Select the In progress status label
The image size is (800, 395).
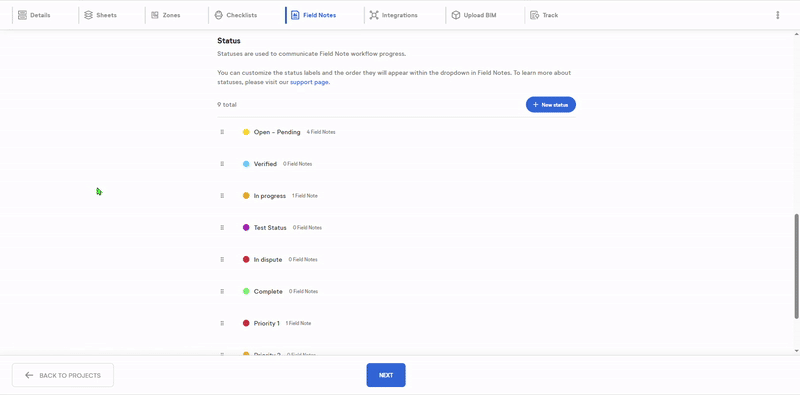[270, 196]
